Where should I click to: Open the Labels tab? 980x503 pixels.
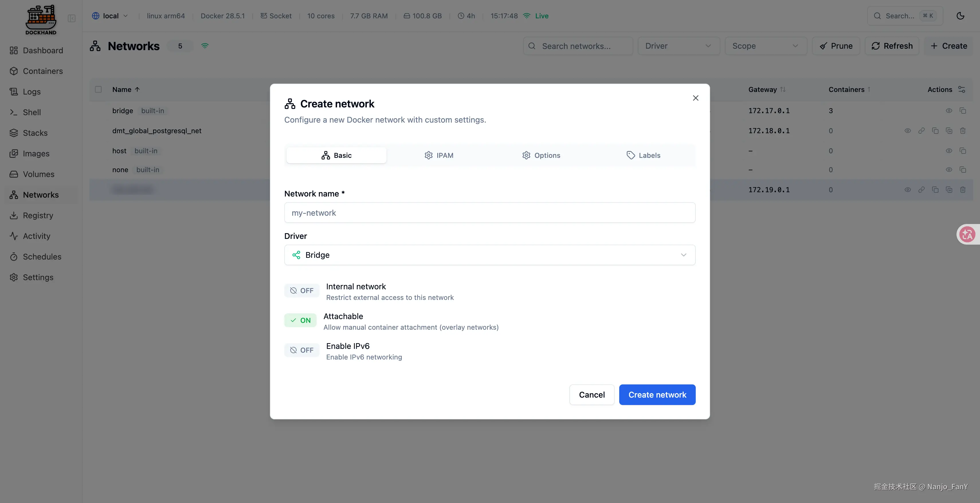643,155
